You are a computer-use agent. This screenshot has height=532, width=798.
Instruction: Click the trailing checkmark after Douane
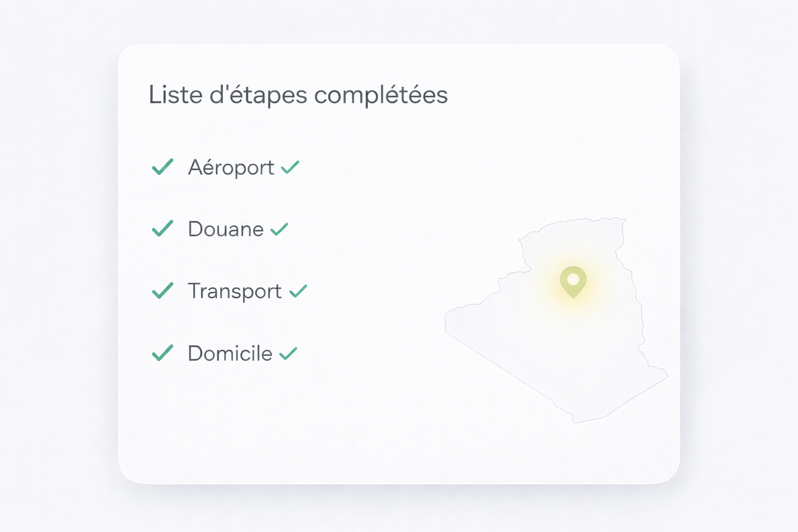pyautogui.click(x=279, y=229)
